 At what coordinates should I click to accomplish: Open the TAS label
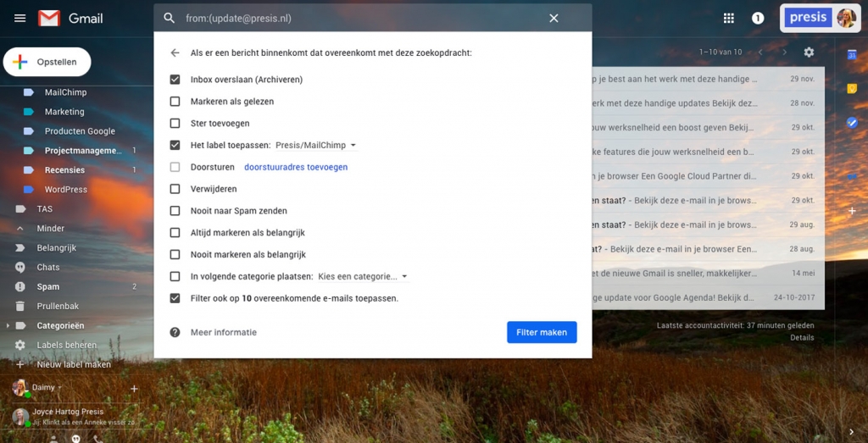[x=45, y=209]
